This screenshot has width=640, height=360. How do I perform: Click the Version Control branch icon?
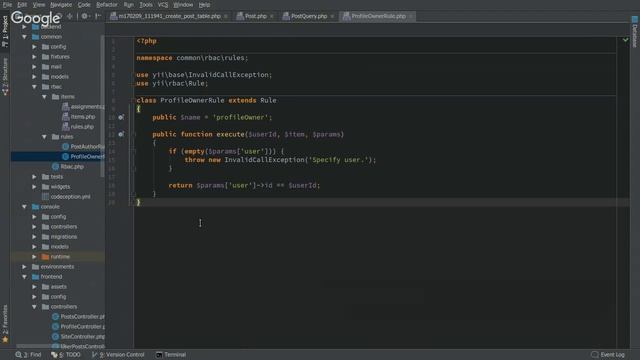94,355
